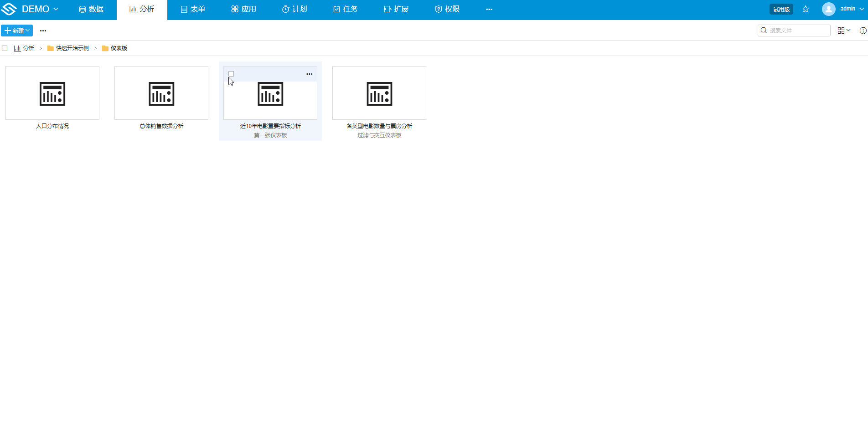Screen dimensions: 868x436
Task: Click the toolbar ellipsis next to 新建
Action: click(43, 31)
